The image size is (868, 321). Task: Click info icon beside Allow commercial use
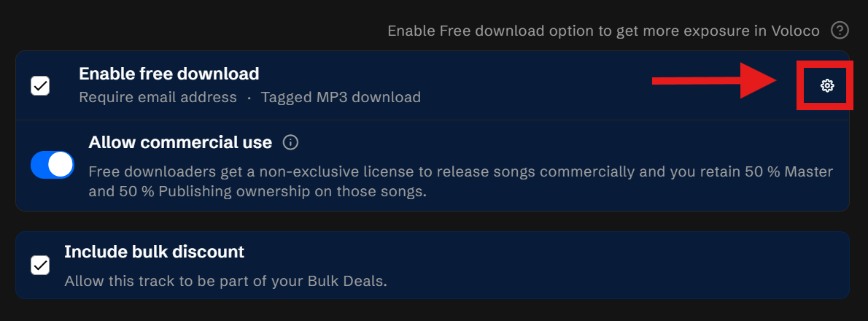pyautogui.click(x=290, y=142)
